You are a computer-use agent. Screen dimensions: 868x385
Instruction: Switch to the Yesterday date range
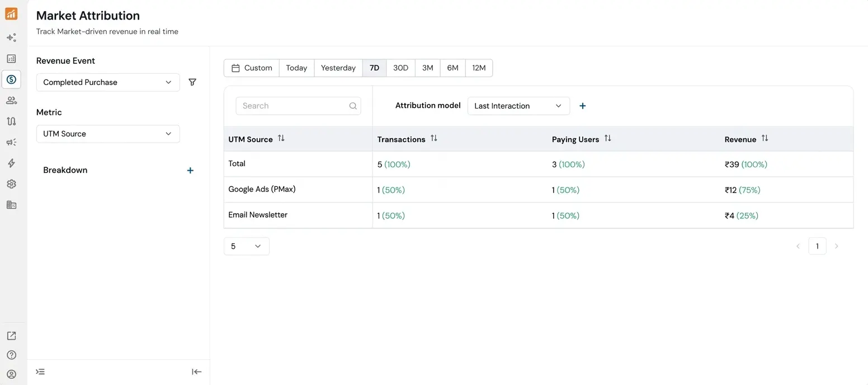pyautogui.click(x=338, y=68)
